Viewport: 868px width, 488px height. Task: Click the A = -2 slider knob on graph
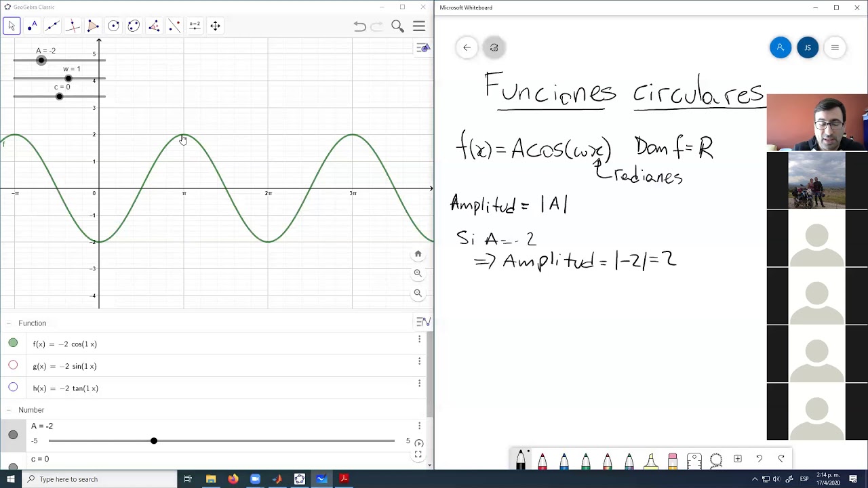[x=41, y=60]
